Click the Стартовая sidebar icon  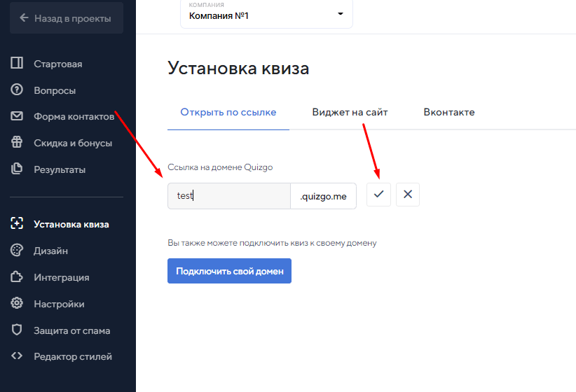(x=18, y=64)
